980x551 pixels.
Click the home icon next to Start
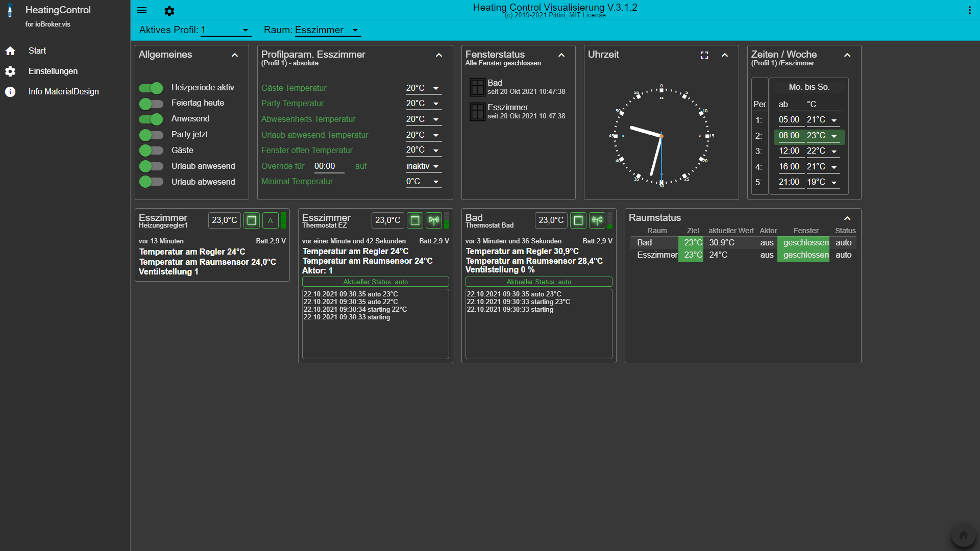click(10, 51)
